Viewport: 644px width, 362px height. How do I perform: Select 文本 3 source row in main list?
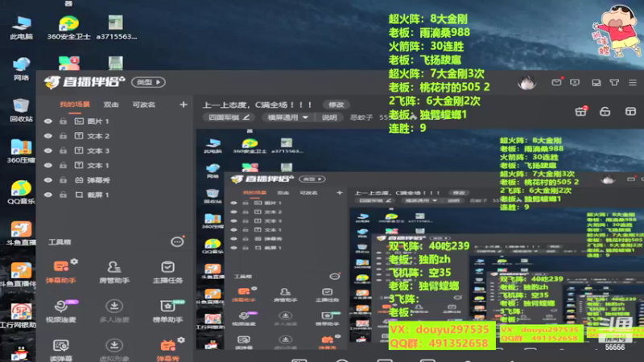[115, 150]
